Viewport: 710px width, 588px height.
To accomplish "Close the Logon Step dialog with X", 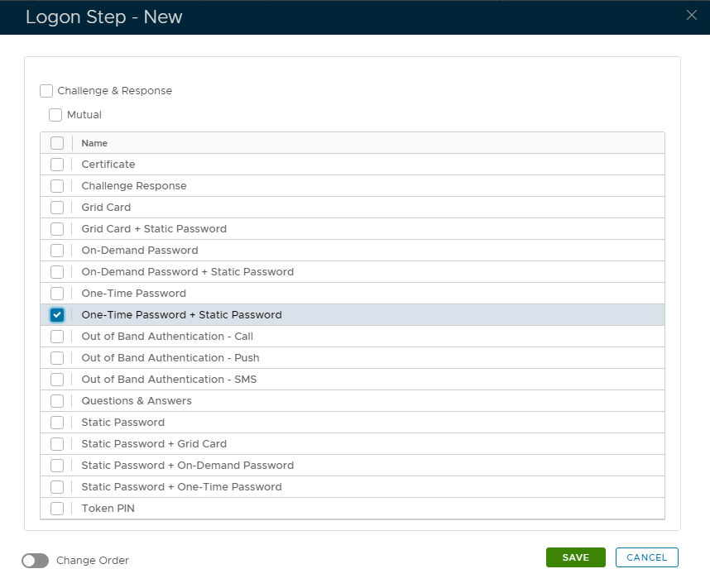I will [x=692, y=15].
